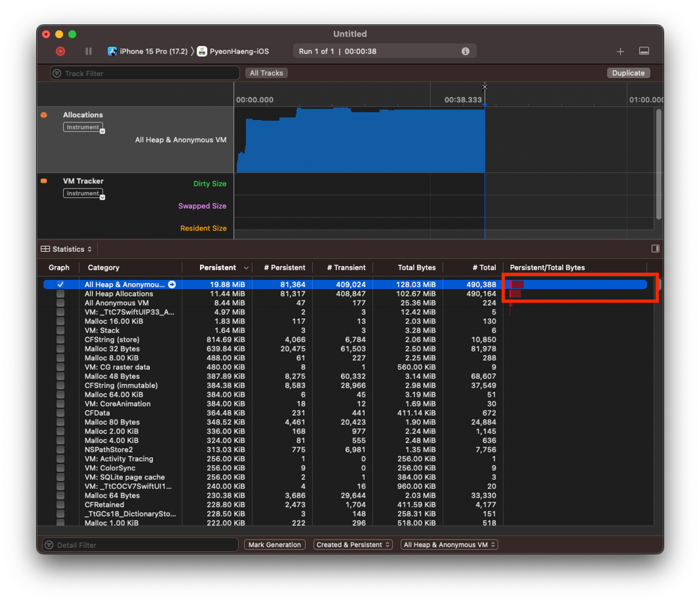Open the iPhone 15 Pro device selector

[x=147, y=51]
